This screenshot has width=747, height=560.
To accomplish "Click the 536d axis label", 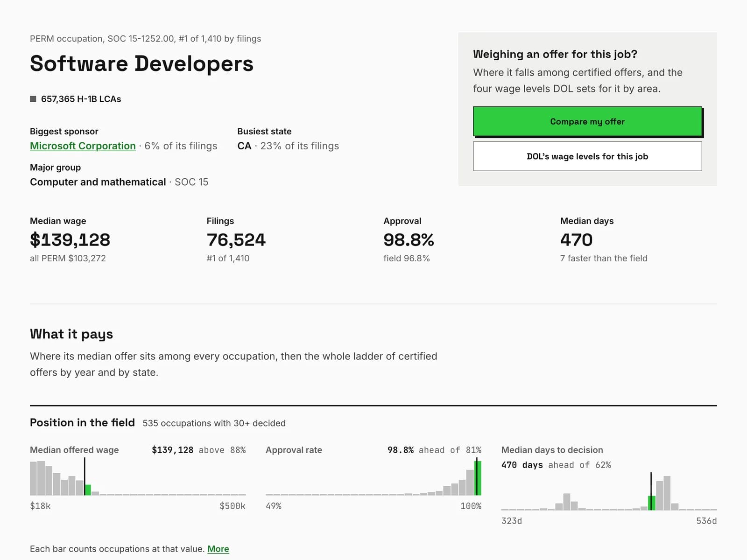I will pos(706,521).
